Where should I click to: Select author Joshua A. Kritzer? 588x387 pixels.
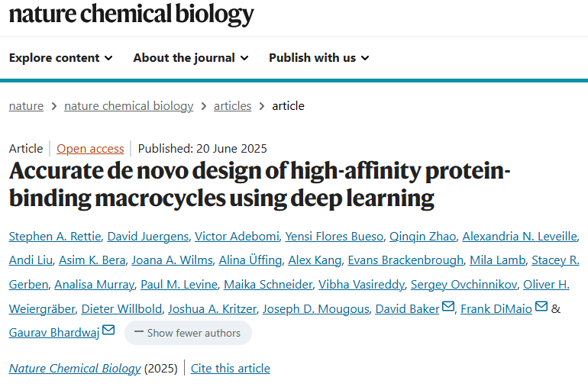coord(212,308)
